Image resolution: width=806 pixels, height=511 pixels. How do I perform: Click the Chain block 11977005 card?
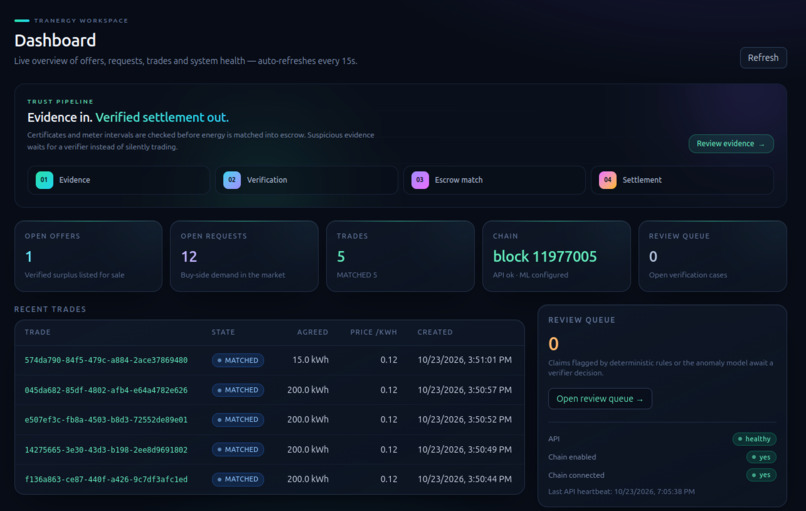[556, 256]
